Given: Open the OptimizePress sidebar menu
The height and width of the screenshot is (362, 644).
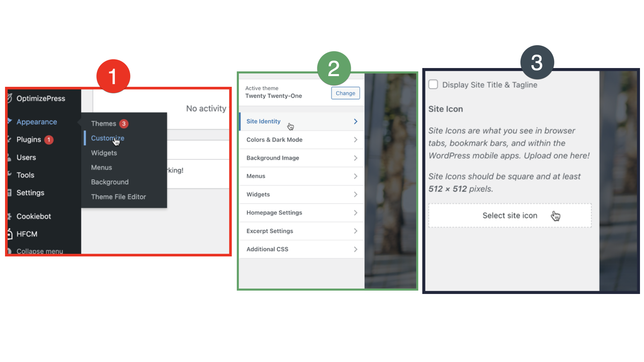Looking at the screenshot, I should 41,99.
